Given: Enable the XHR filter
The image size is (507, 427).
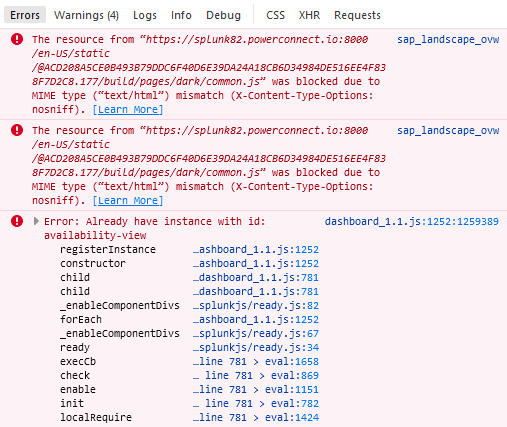Looking at the screenshot, I should [x=309, y=15].
